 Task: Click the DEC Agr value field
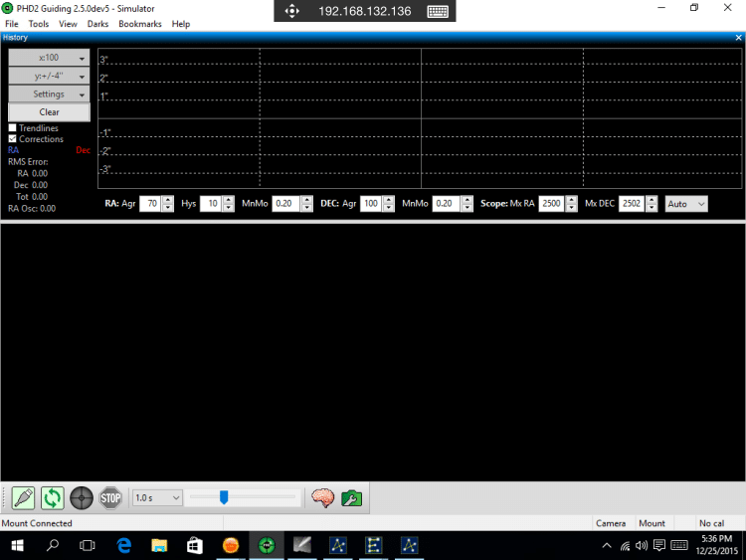pos(371,204)
